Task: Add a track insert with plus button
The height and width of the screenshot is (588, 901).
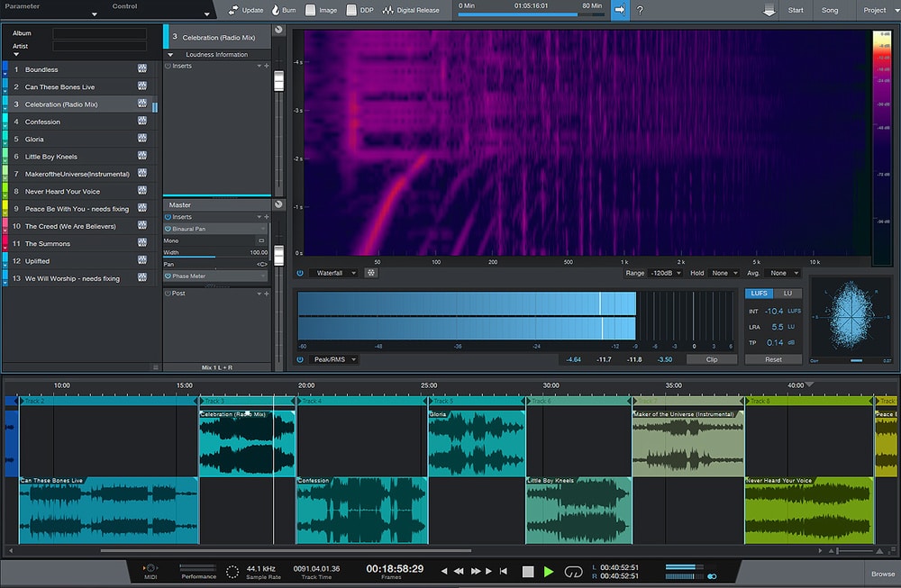Action: coord(267,66)
